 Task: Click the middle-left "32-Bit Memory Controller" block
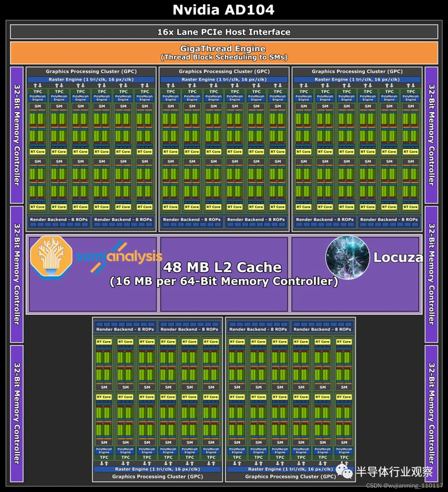[x=17, y=274]
